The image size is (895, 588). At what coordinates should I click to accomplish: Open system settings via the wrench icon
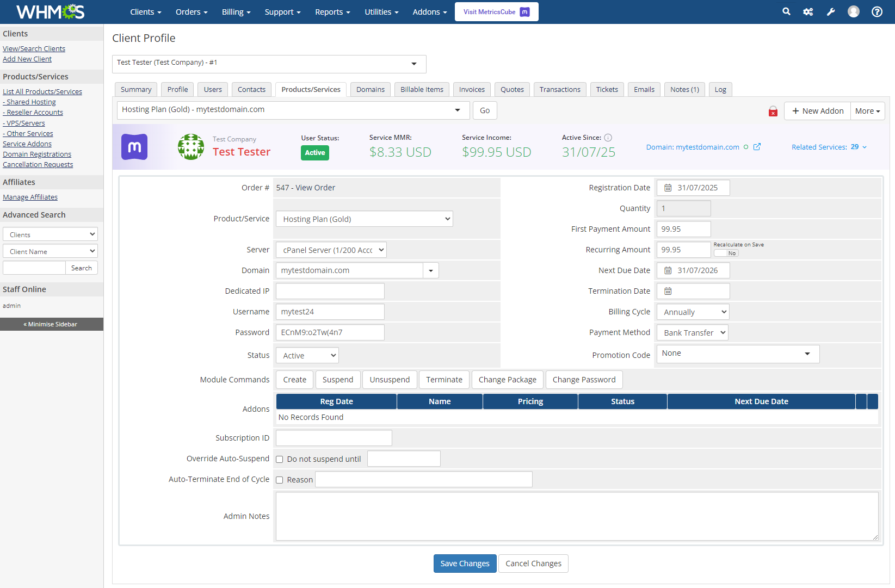pyautogui.click(x=831, y=11)
